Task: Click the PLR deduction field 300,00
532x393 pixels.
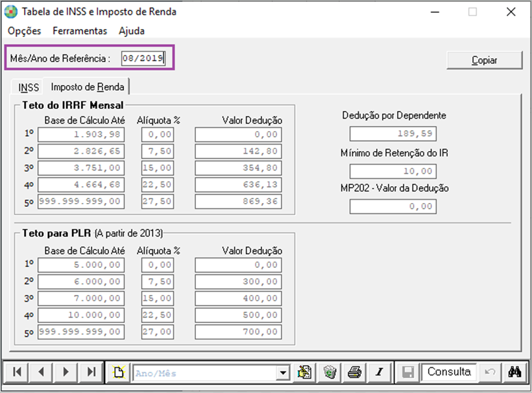Action: [238, 282]
